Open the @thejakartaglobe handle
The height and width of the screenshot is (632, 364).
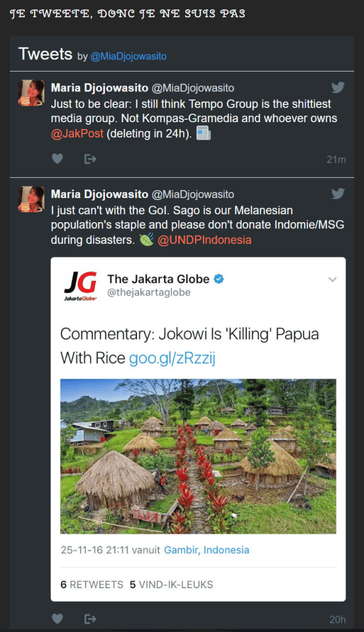pos(149,292)
